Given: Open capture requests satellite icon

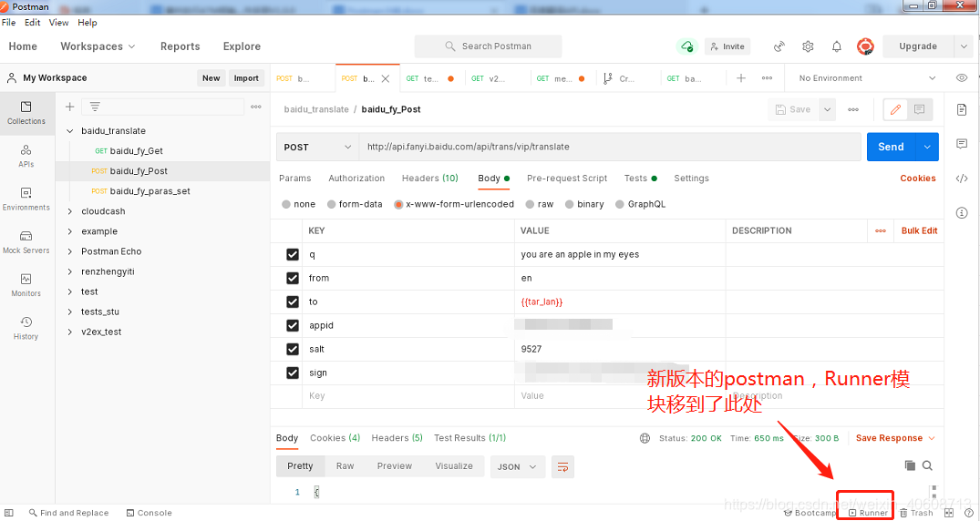Looking at the screenshot, I should point(779,46).
